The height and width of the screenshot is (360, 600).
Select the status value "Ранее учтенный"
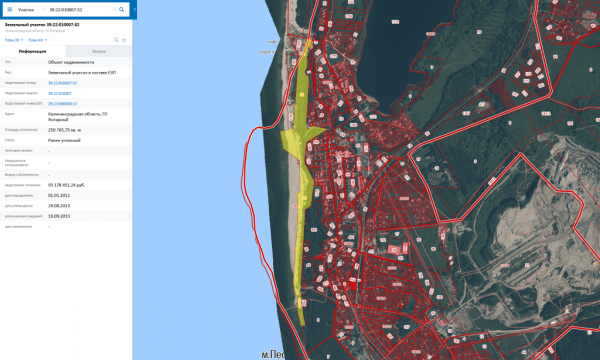pyautogui.click(x=64, y=140)
